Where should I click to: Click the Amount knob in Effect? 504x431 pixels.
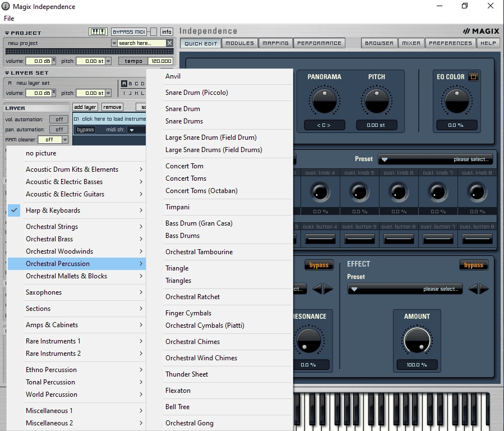[x=417, y=340]
